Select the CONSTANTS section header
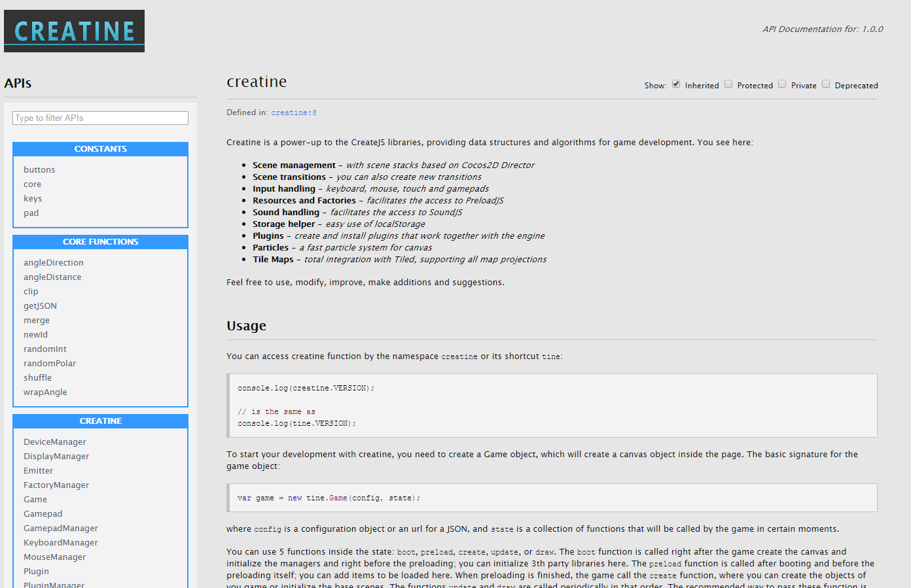The width and height of the screenshot is (911, 588). [100, 149]
